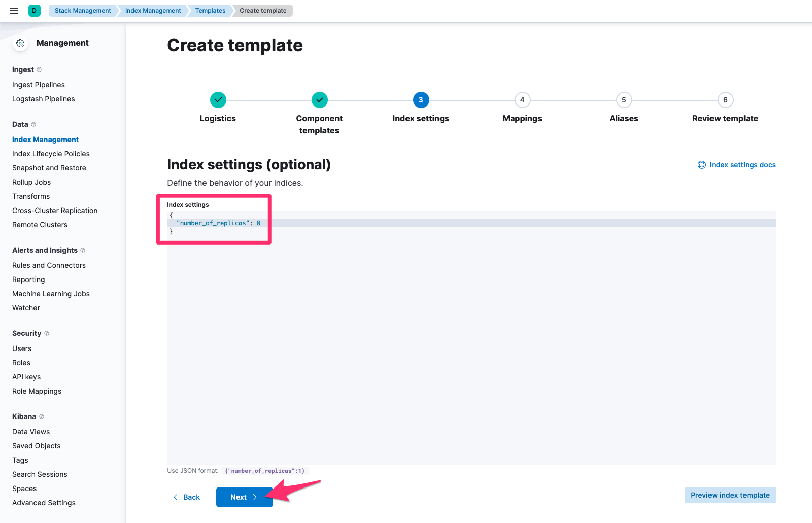Click the info icon beside Security
812x523 pixels.
[47, 333]
